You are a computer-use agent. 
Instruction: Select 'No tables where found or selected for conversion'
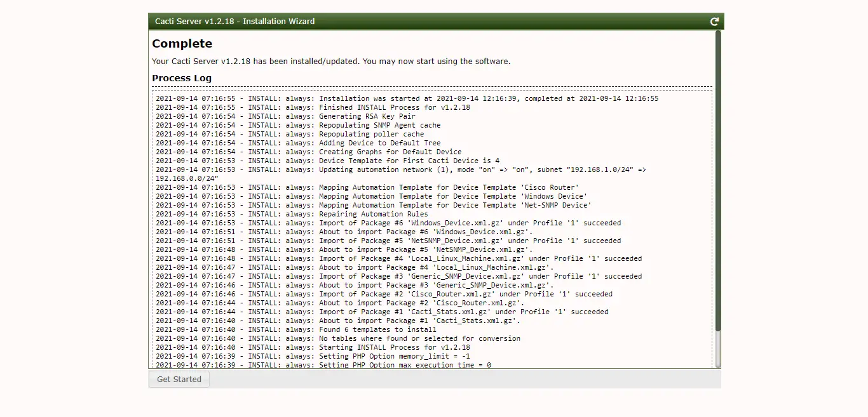338,338
